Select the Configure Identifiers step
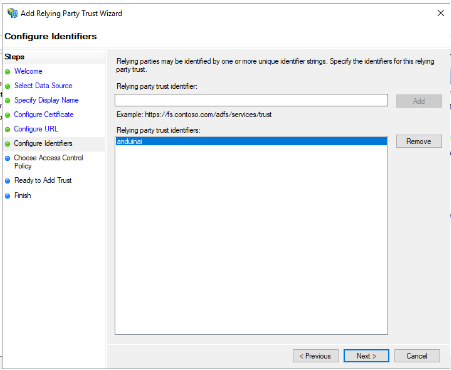The height and width of the screenshot is (370, 451). click(x=43, y=143)
